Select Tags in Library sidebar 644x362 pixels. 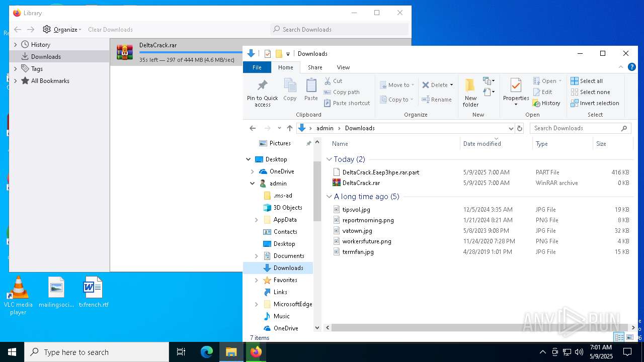point(37,69)
